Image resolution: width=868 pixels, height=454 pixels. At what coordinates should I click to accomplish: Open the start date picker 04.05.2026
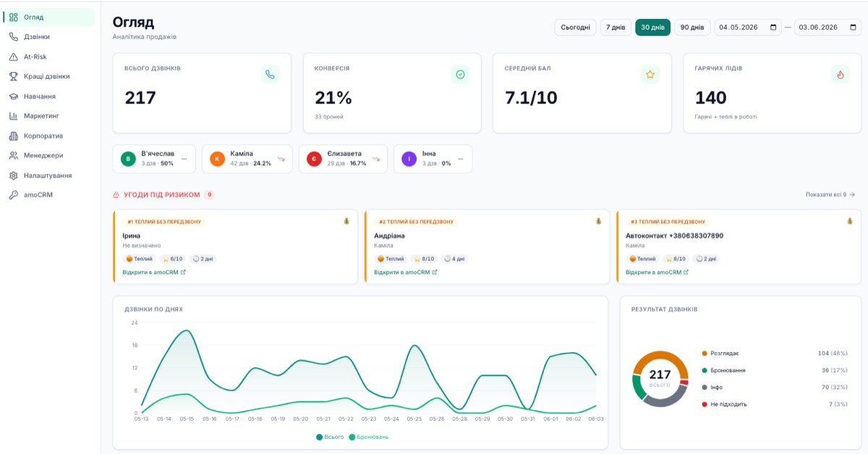tap(748, 27)
